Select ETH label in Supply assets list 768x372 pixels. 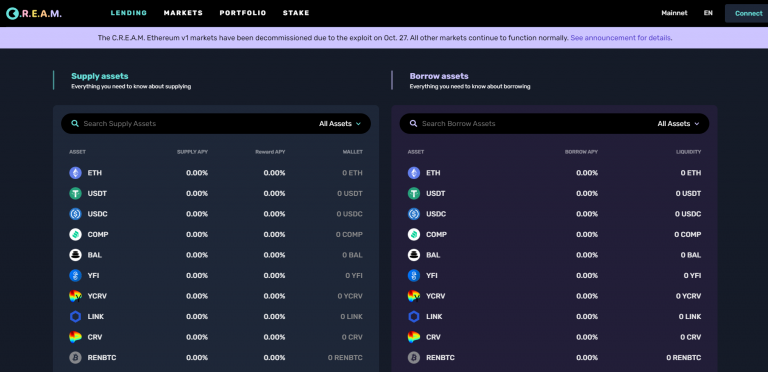tap(95, 173)
